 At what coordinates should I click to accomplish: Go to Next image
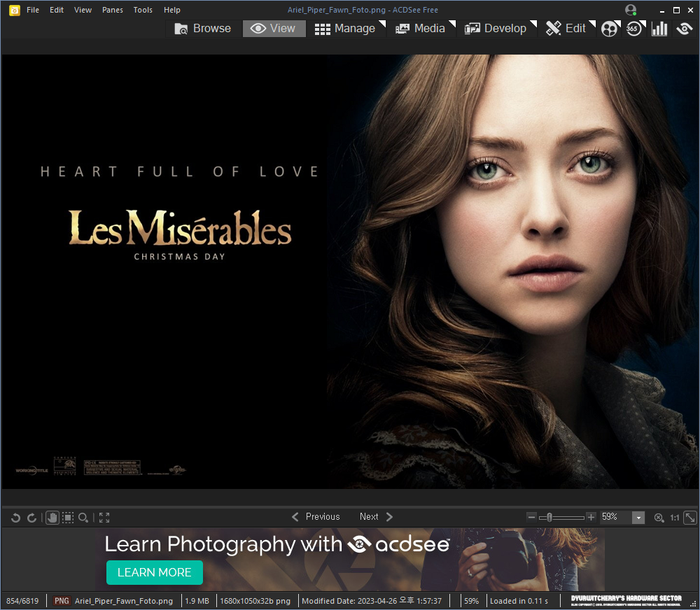(377, 517)
